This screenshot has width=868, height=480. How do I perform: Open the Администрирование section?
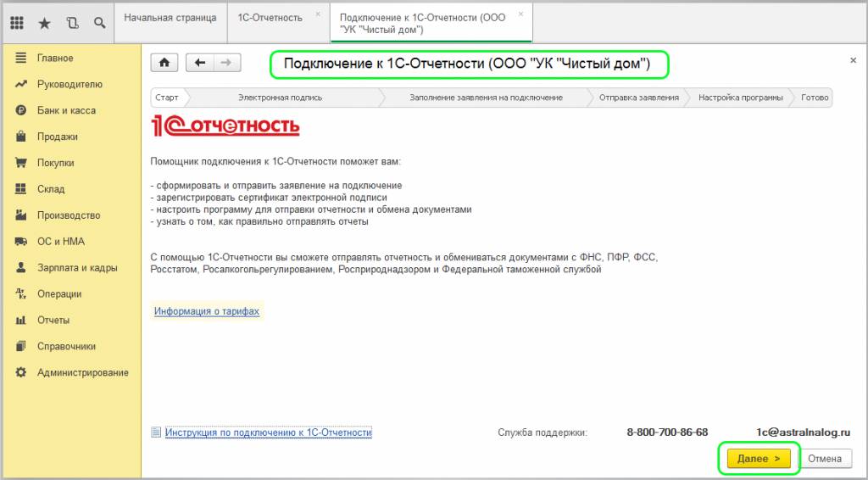point(83,372)
